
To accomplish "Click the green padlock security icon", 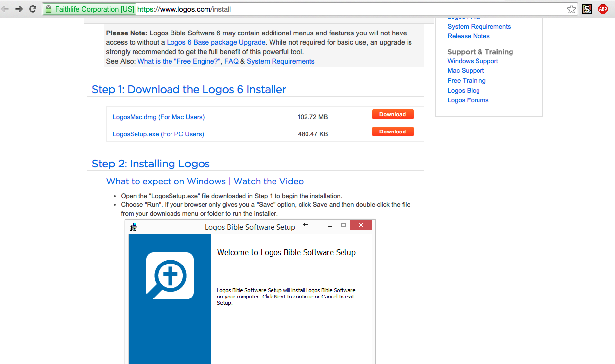I will pyautogui.click(x=48, y=9).
